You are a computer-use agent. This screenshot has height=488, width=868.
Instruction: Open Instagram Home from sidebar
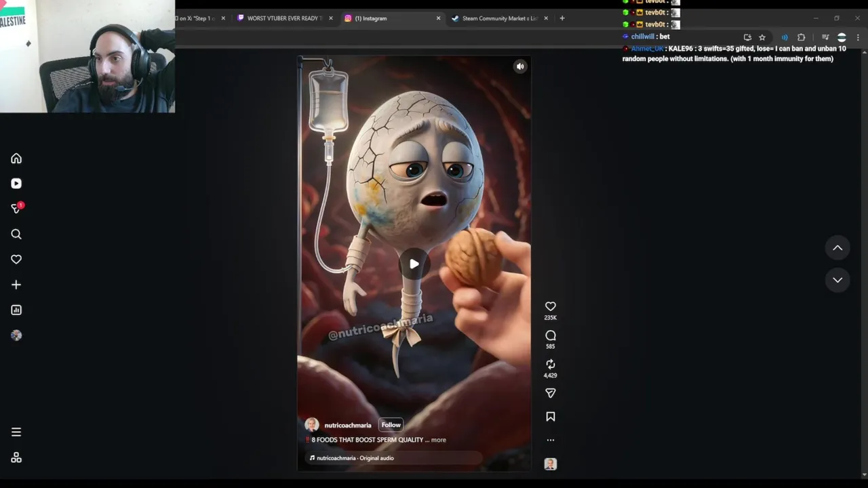pyautogui.click(x=16, y=159)
